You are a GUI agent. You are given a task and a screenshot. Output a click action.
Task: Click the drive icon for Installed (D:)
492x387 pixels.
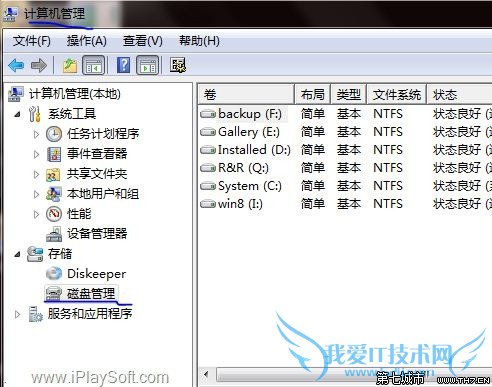208,150
